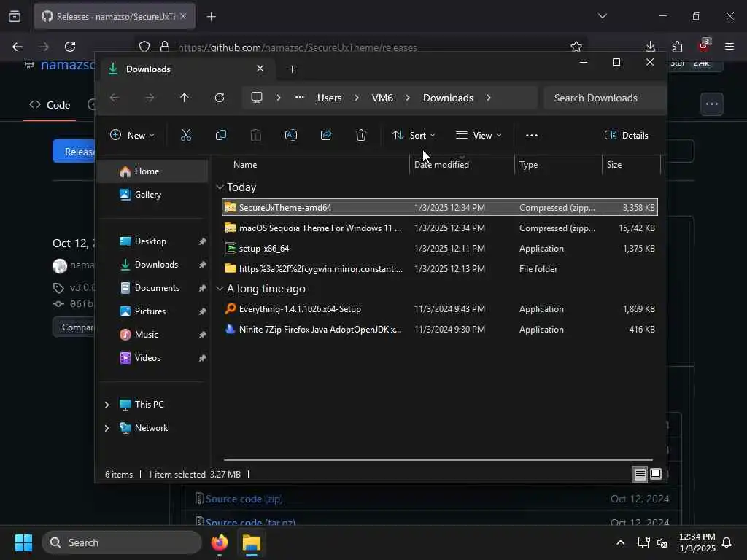Click the VM6 breadcrumb segment
Screen dimensions: 747x560
(382, 98)
